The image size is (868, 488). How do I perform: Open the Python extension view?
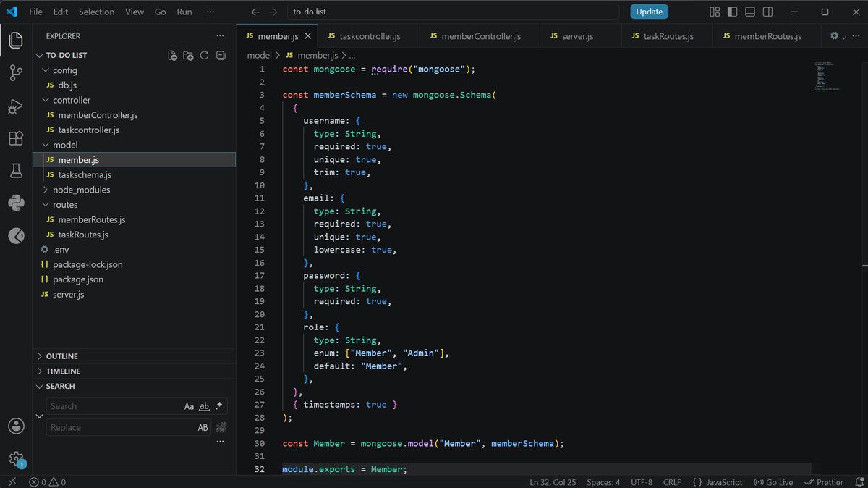click(16, 203)
